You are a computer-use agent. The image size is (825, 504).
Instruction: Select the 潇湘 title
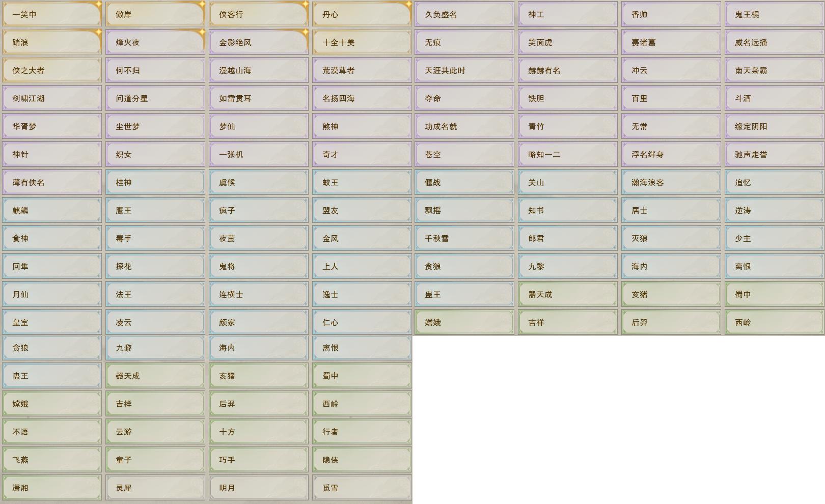click(x=51, y=488)
